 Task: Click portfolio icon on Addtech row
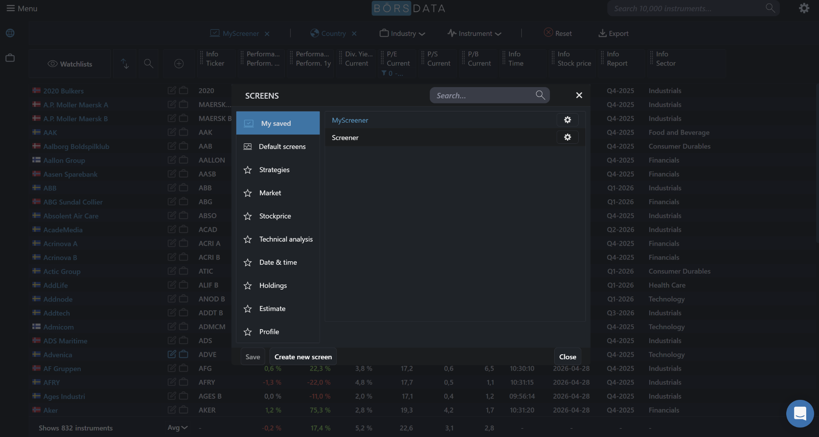pos(183,313)
